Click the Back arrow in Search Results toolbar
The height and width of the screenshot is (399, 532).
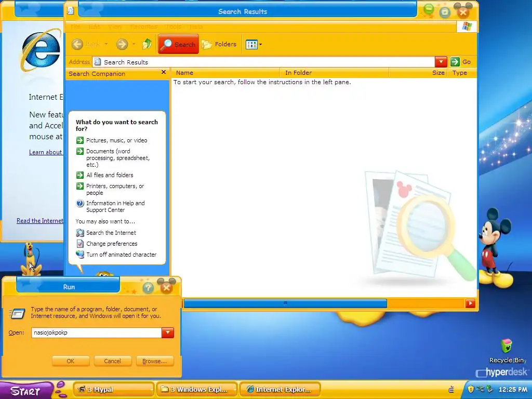pos(77,44)
